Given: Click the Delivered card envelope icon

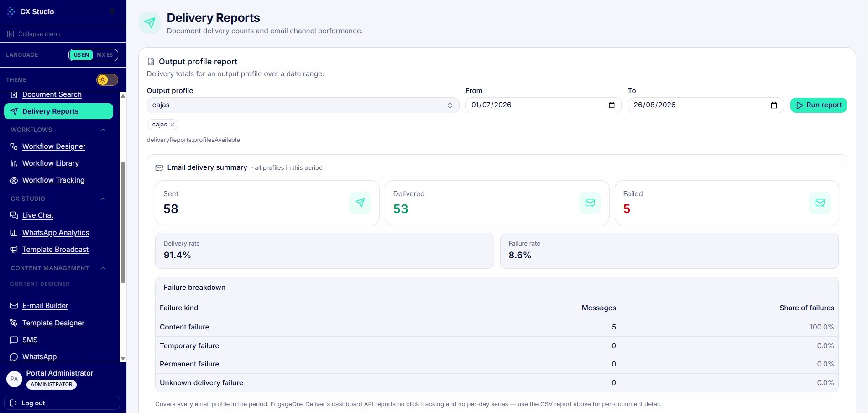Looking at the screenshot, I should click(x=590, y=203).
